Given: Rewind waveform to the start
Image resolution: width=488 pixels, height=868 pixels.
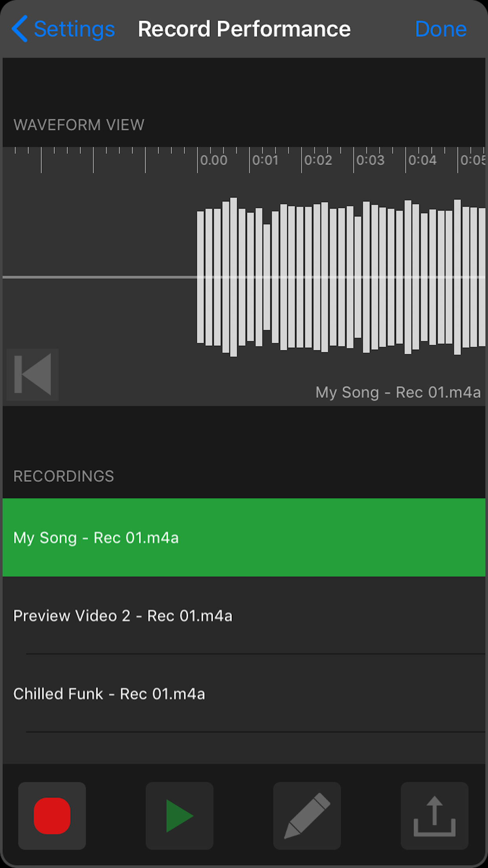Looking at the screenshot, I should tap(33, 374).
